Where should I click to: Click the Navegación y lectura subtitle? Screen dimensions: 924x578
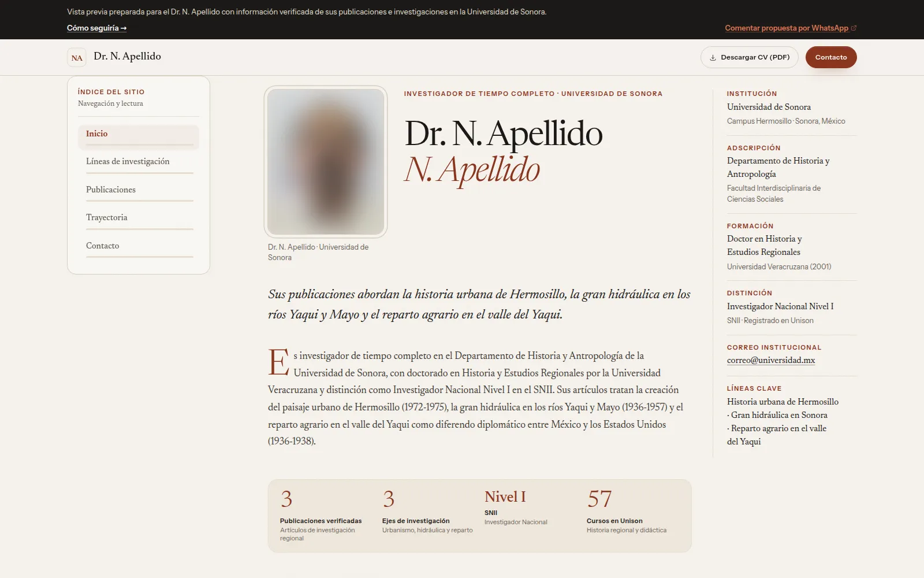pos(110,103)
